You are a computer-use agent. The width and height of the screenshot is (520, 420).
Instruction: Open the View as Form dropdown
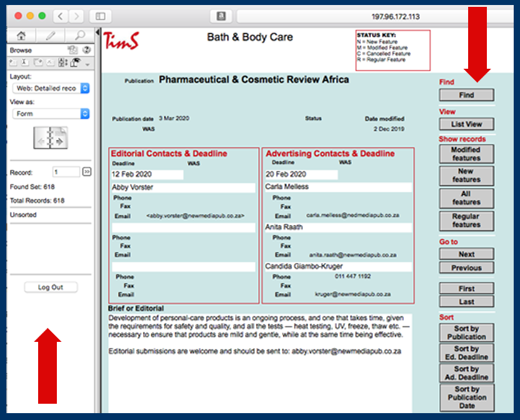[51, 114]
